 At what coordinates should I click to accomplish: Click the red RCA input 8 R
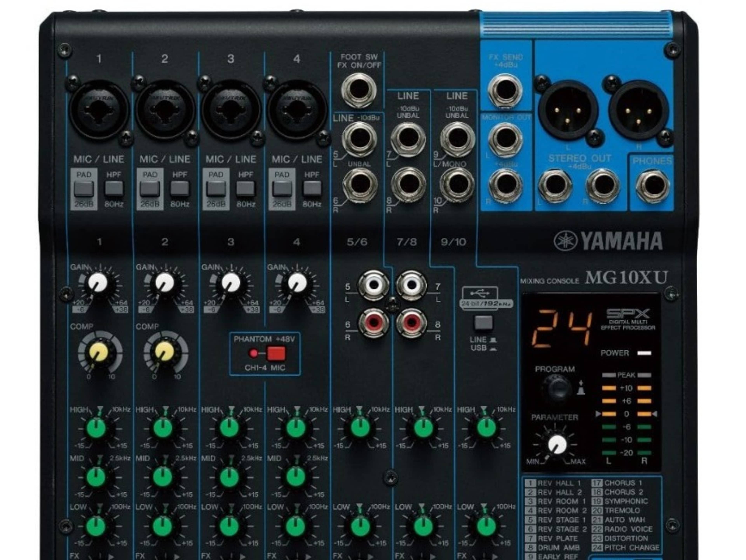(411, 323)
